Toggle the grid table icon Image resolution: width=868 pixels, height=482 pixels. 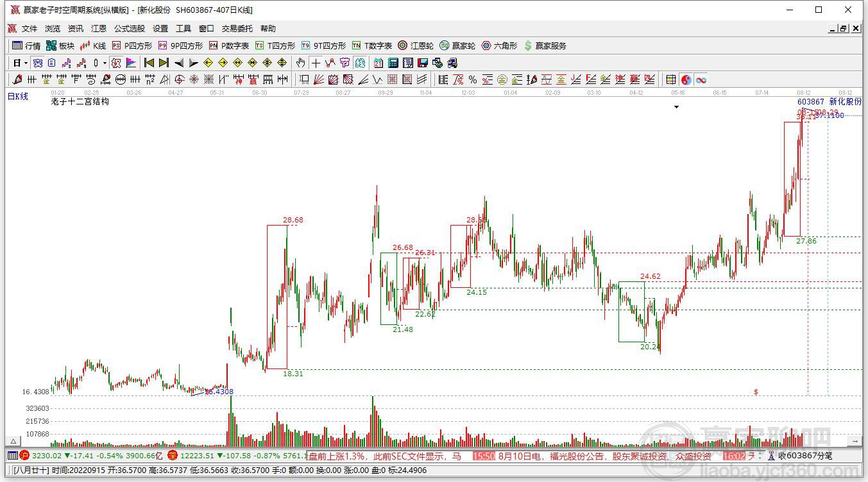pos(671,79)
